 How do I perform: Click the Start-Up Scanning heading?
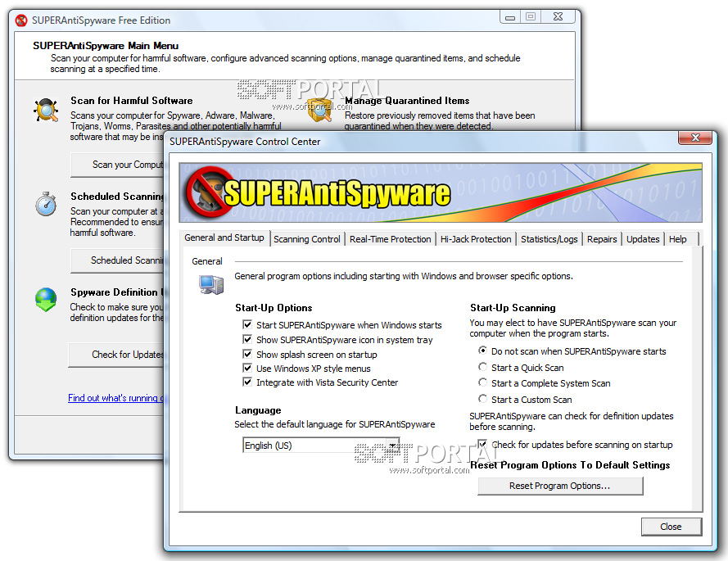point(513,308)
